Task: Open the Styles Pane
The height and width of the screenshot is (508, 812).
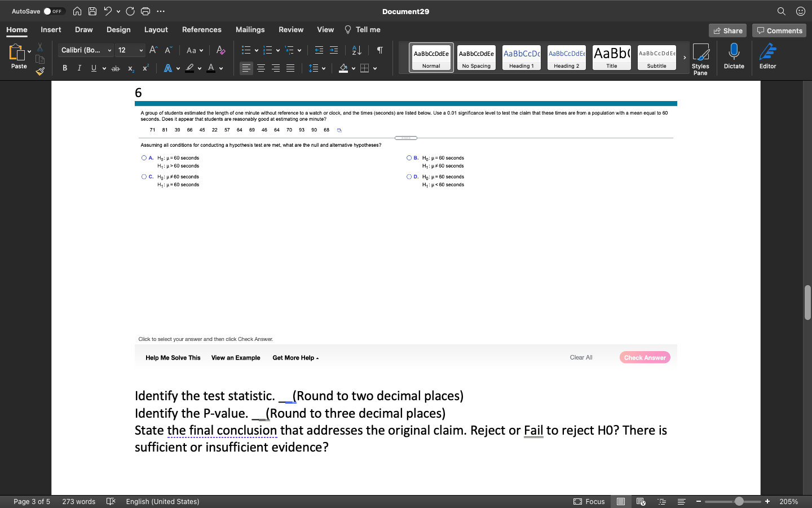Action: [701, 56]
